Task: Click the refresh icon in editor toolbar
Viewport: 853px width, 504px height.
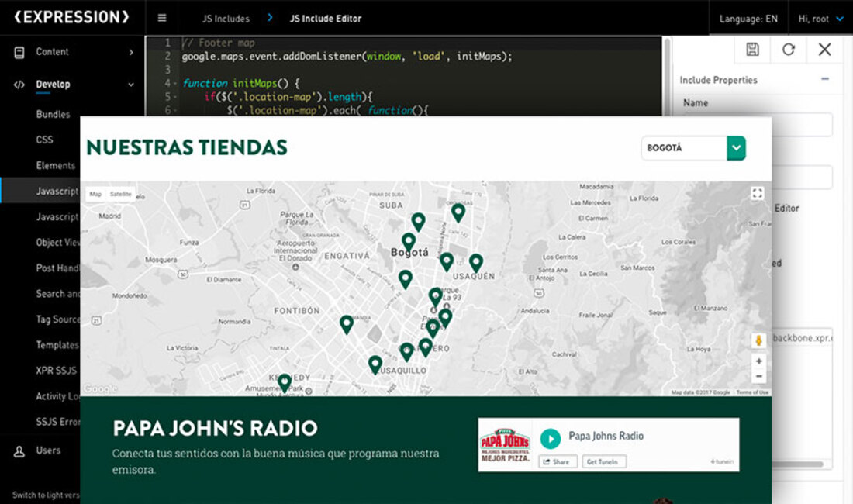Action: click(789, 50)
